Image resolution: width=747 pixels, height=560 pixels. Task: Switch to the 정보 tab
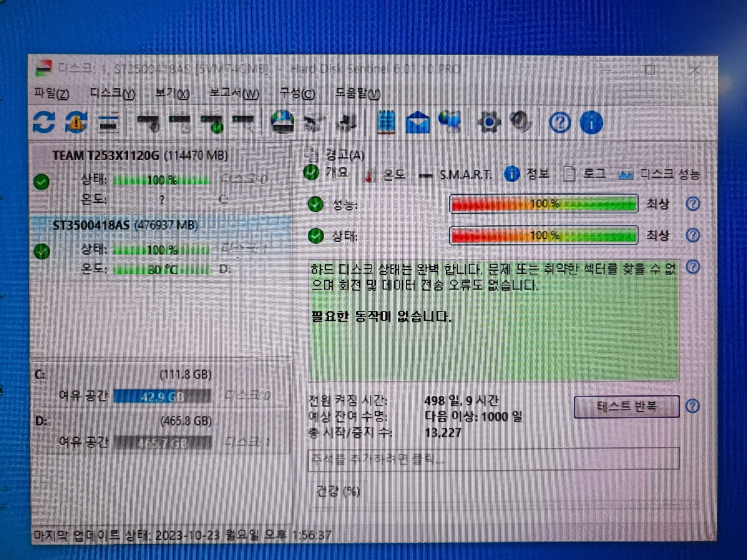[x=527, y=174]
